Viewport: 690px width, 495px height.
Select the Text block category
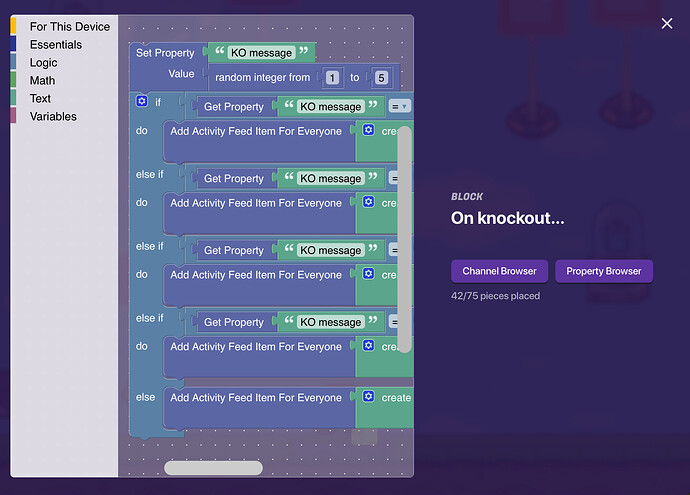pos(40,99)
